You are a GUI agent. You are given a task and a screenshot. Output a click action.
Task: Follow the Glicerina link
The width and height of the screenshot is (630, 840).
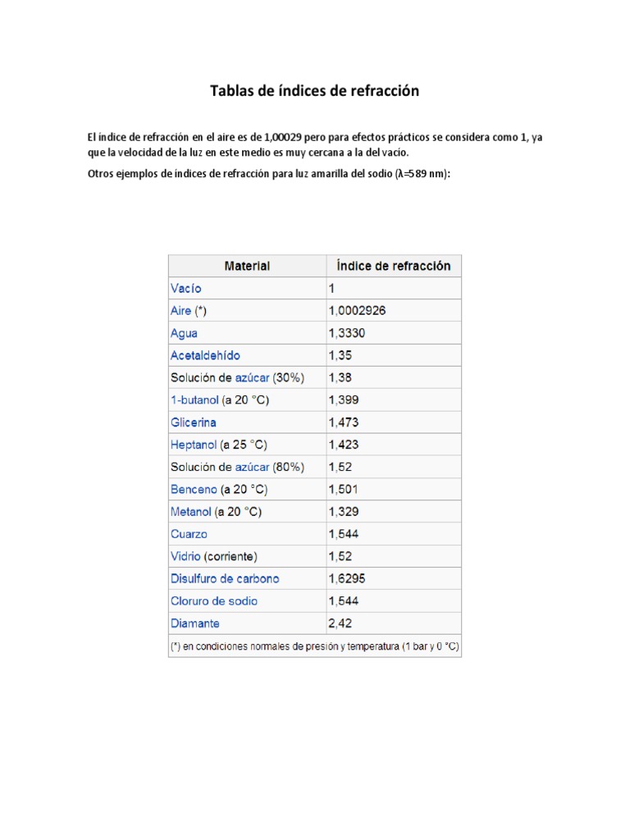tap(194, 422)
